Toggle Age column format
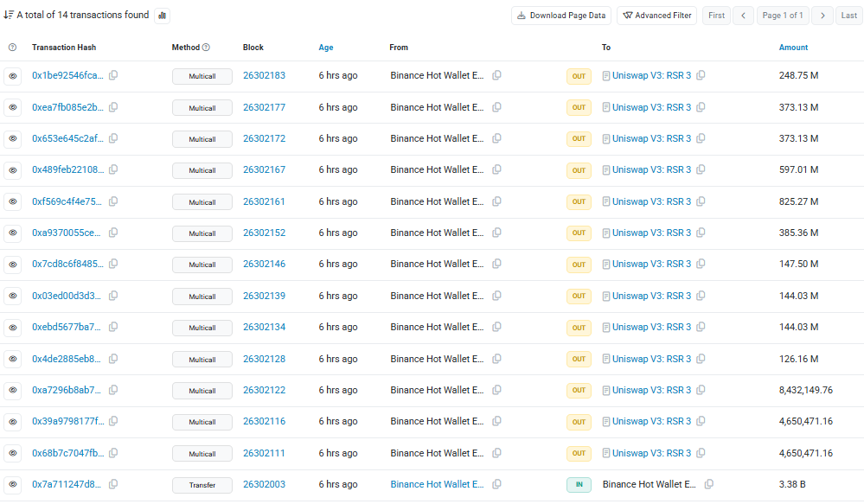 pyautogui.click(x=326, y=48)
